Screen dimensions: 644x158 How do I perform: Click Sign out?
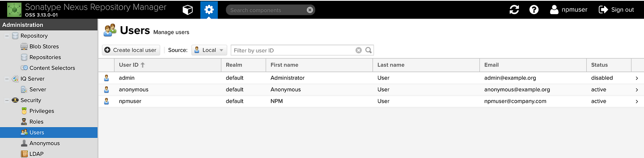pyautogui.click(x=616, y=10)
